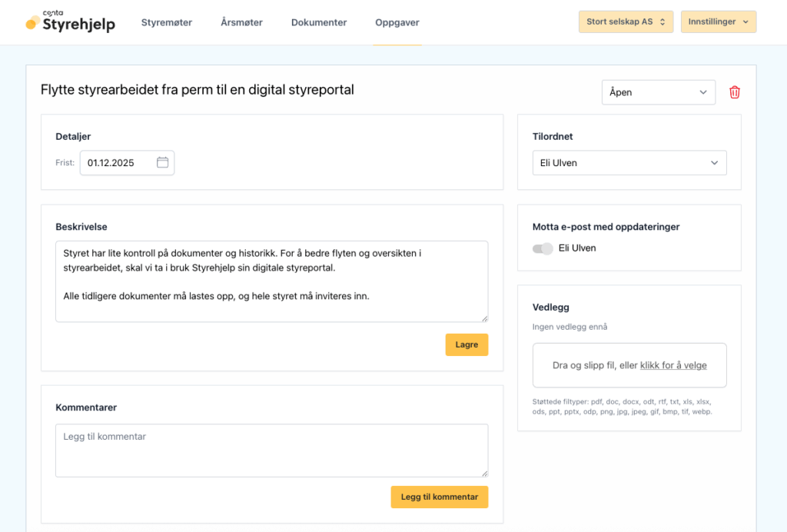Screen dimensions: 787x532
Task: Expand the Tilordnet Eli Ulven dropdown
Action: click(629, 163)
